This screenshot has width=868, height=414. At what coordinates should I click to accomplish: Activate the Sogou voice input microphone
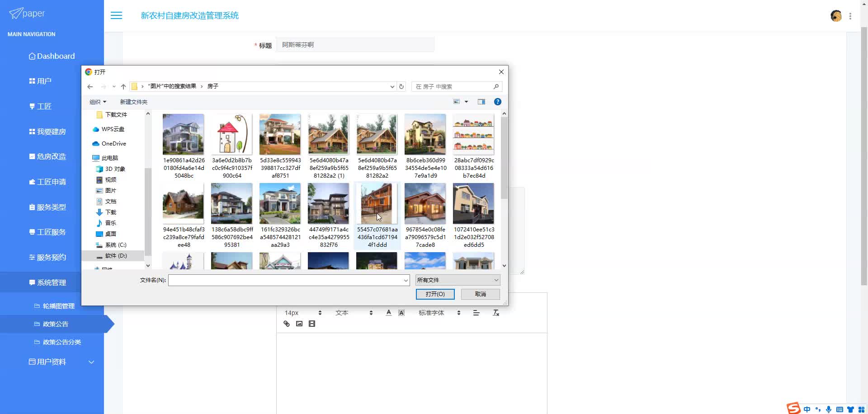click(830, 409)
